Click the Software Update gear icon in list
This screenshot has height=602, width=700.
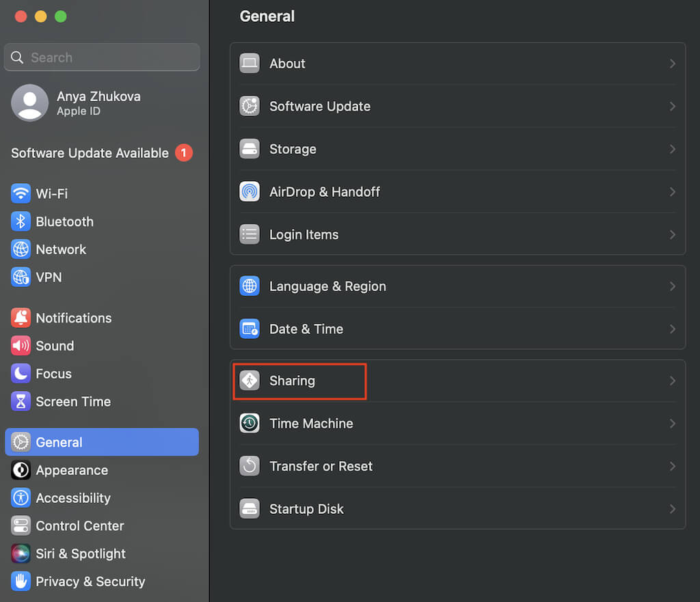pos(250,106)
